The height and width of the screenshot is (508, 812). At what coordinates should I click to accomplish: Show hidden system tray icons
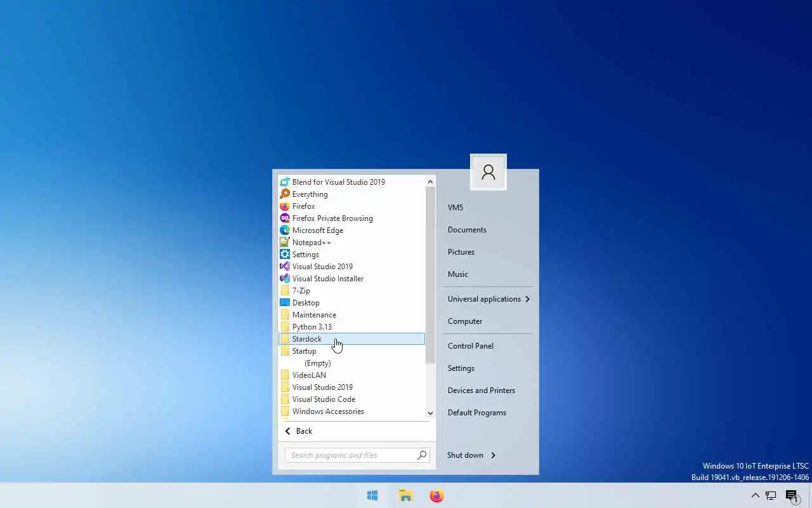click(755, 496)
